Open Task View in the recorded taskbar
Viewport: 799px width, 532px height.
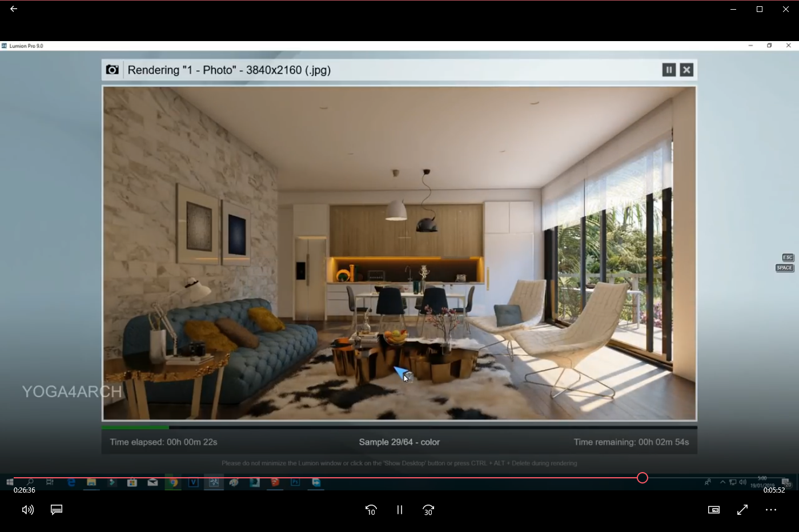point(50,482)
